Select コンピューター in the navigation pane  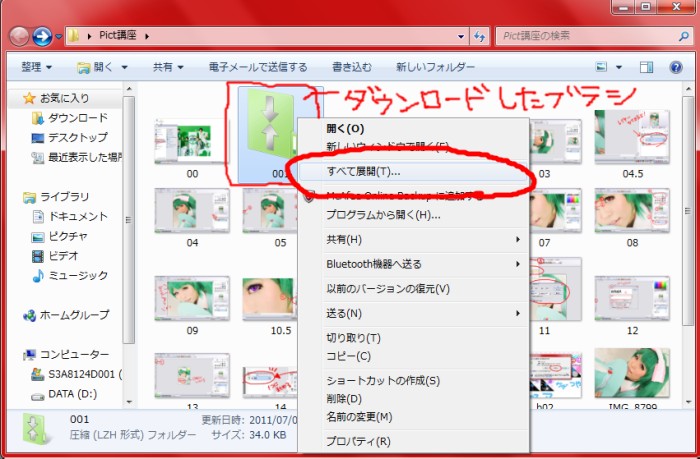pyautogui.click(x=66, y=355)
